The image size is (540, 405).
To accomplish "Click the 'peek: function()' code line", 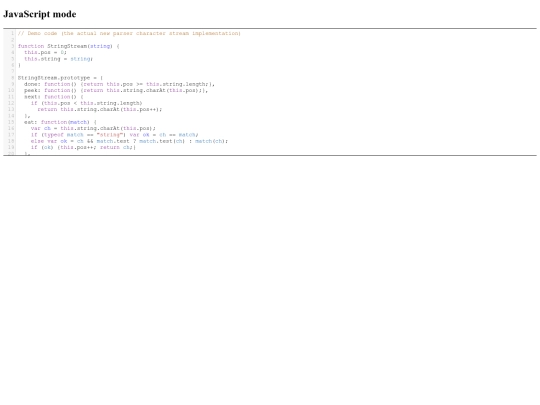I will click(x=116, y=90).
